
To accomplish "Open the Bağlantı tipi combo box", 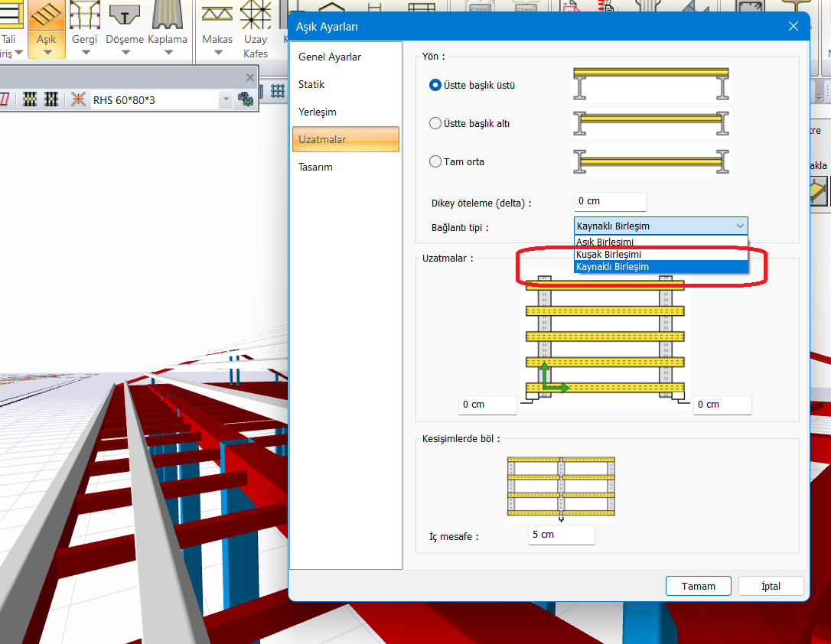I will click(661, 226).
